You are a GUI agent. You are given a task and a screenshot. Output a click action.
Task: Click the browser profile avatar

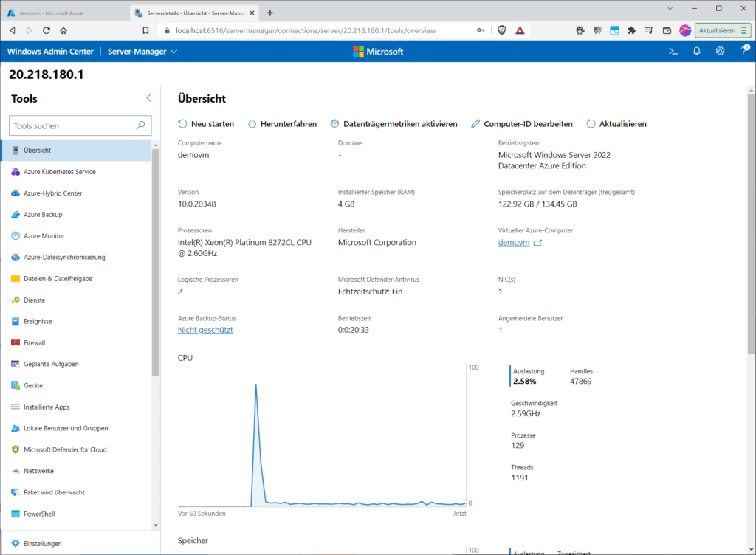coord(685,30)
